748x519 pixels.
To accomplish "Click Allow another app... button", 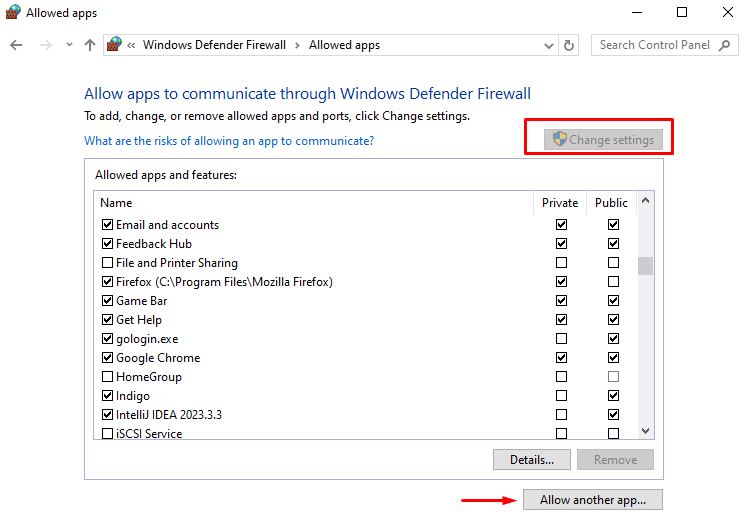I will pyautogui.click(x=593, y=500).
